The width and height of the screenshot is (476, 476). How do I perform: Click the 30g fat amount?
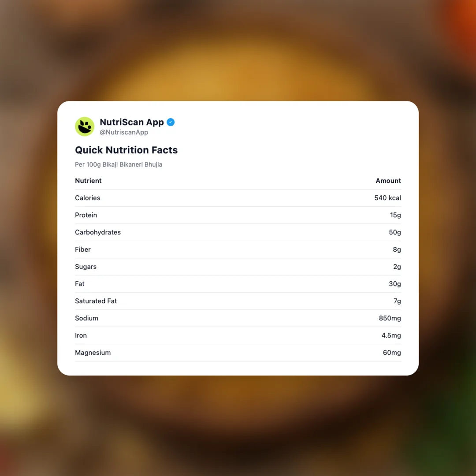click(394, 284)
